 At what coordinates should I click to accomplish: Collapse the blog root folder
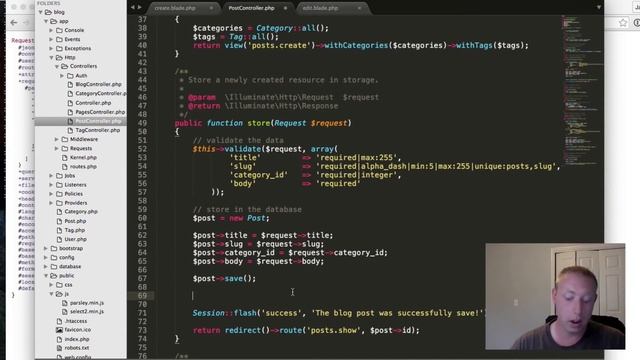pyautogui.click(x=41, y=12)
